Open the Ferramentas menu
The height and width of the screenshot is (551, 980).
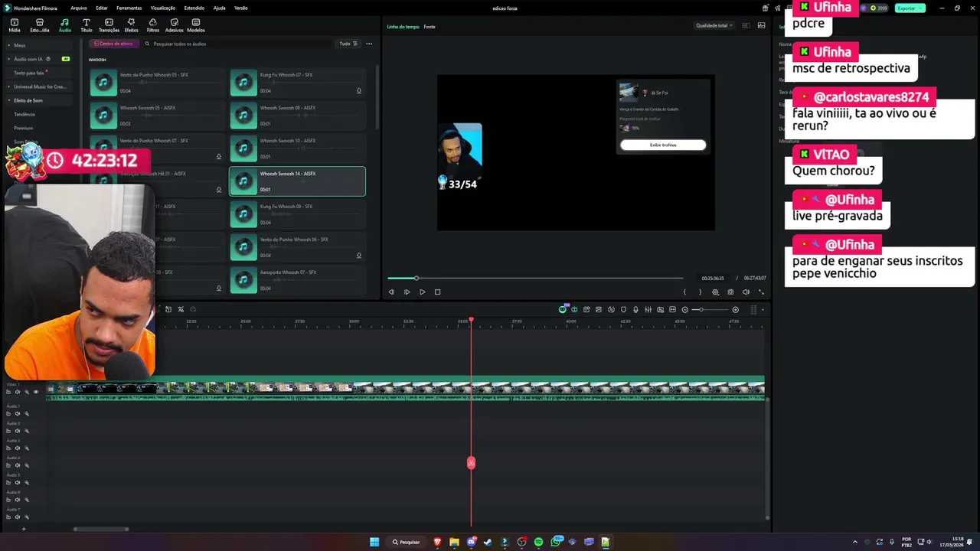[x=129, y=8]
